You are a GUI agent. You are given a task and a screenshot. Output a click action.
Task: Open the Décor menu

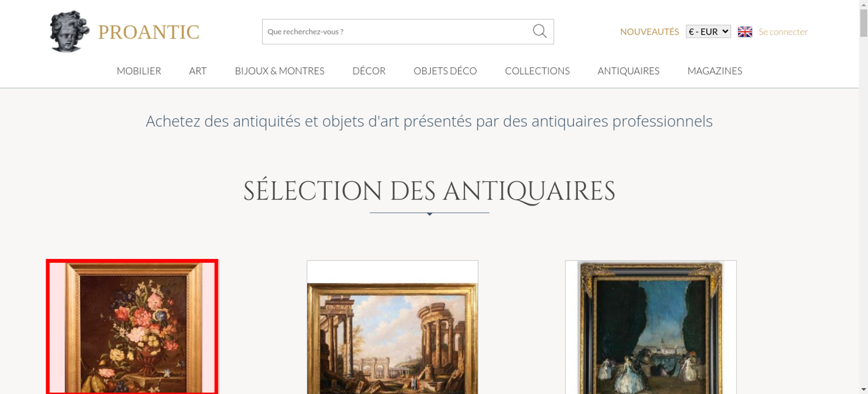click(x=369, y=71)
